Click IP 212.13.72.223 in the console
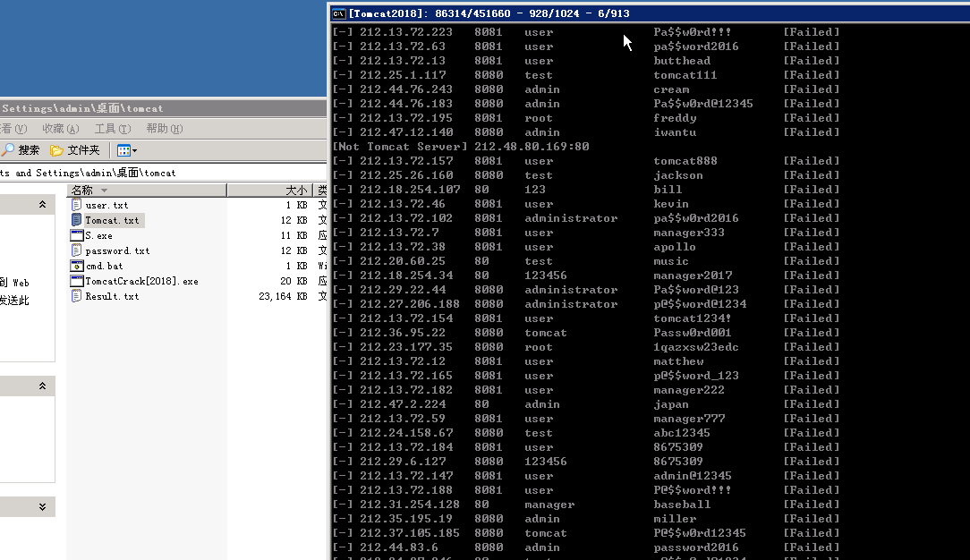This screenshot has width=970, height=560. (406, 32)
